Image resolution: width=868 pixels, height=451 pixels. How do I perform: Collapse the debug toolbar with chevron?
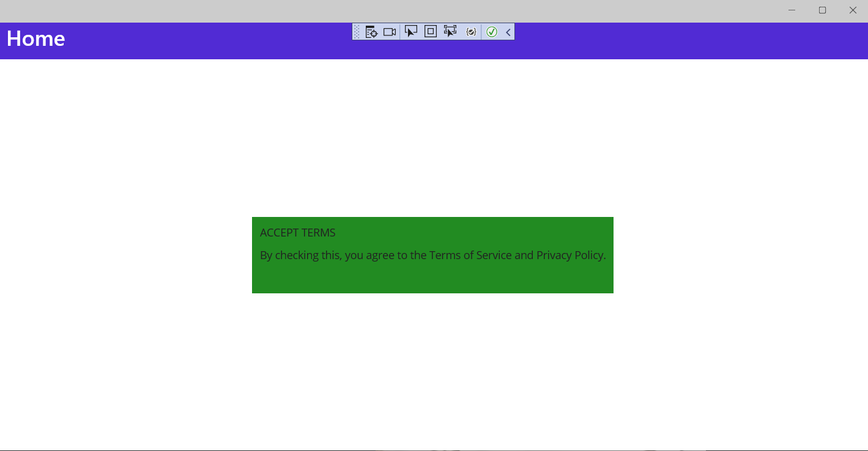pos(508,32)
